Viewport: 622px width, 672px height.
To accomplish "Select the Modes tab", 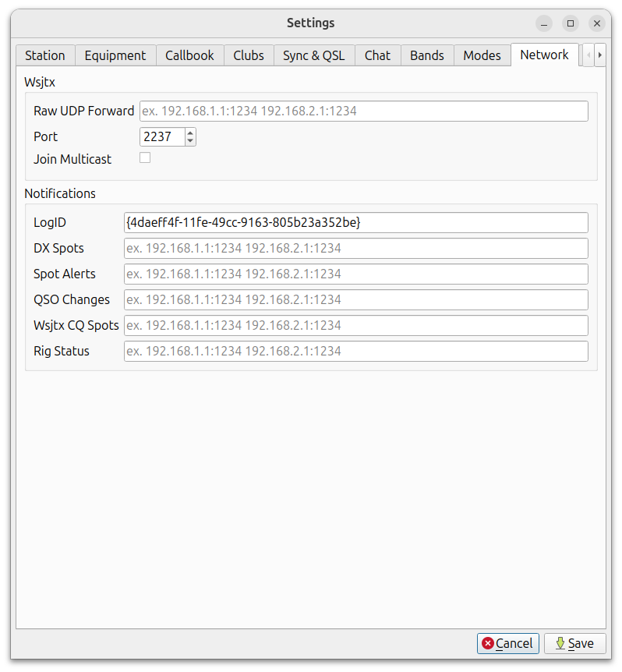I will pyautogui.click(x=482, y=55).
